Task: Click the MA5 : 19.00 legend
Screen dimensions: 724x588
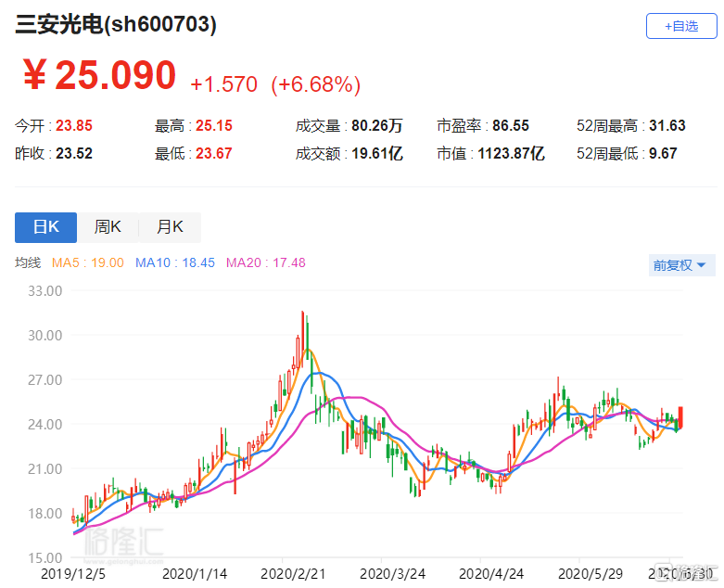Action: click(x=88, y=262)
